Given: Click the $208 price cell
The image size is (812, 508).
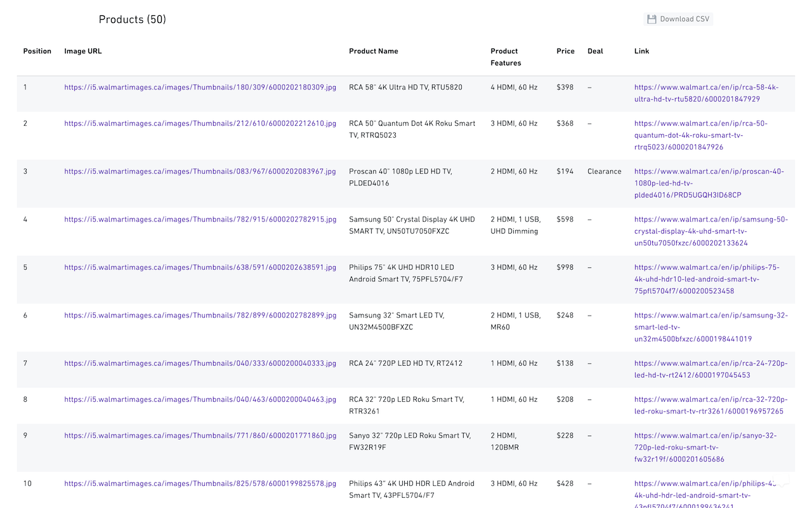Looking at the screenshot, I should (565, 399).
